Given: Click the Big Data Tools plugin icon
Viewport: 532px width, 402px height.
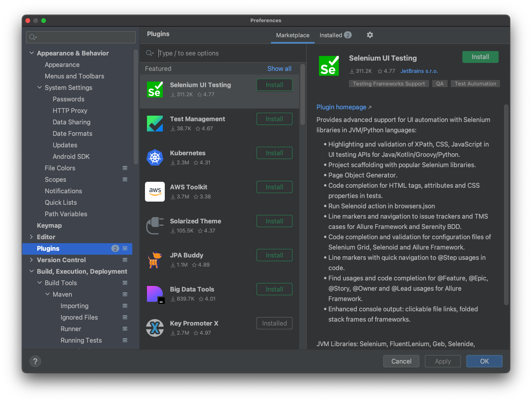Looking at the screenshot, I should click(155, 294).
